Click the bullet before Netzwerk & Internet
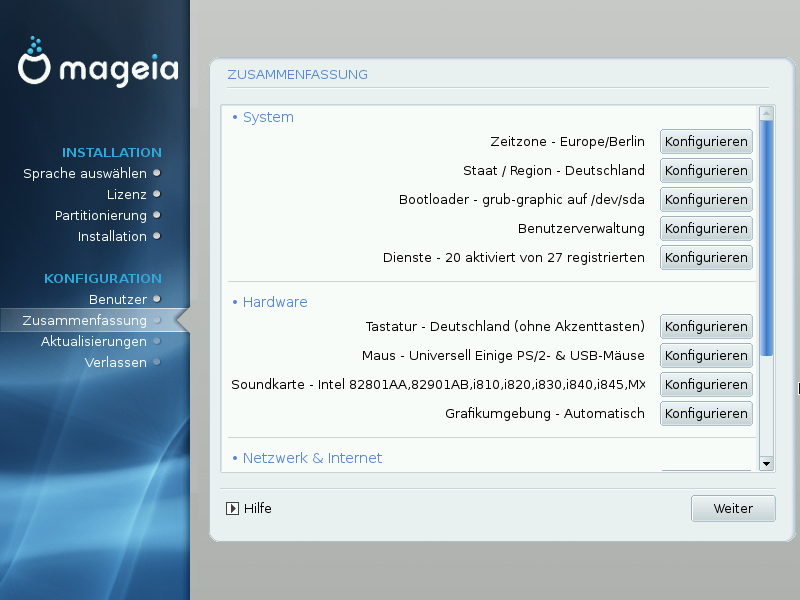This screenshot has width=800, height=600. pyautogui.click(x=236, y=458)
